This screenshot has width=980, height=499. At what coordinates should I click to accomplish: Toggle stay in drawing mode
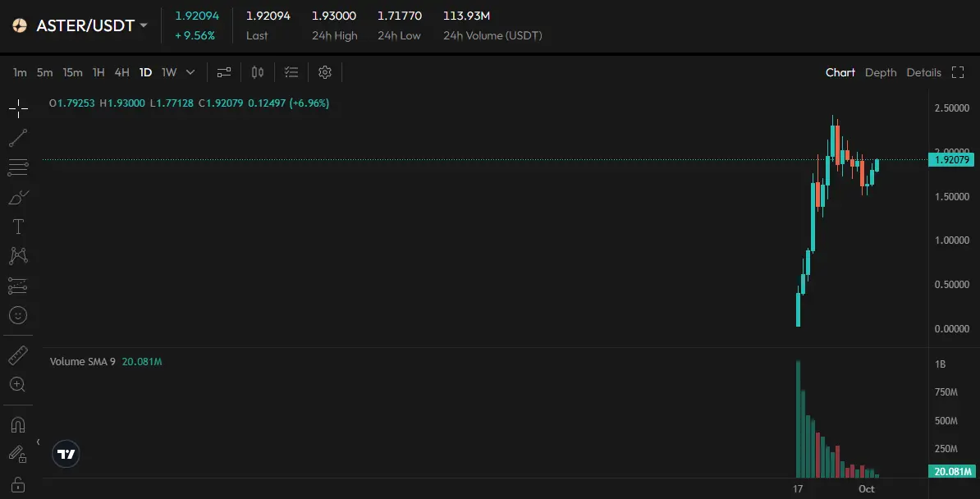(x=18, y=454)
